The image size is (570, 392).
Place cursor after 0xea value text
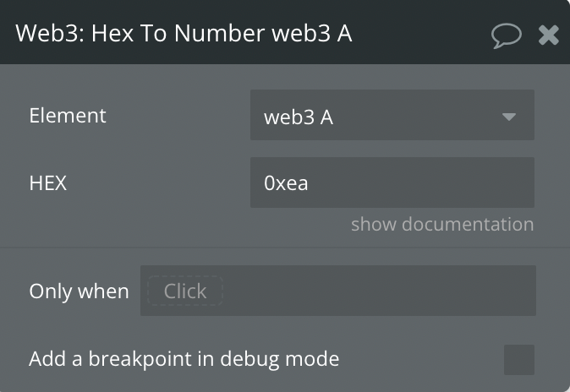coord(309,182)
